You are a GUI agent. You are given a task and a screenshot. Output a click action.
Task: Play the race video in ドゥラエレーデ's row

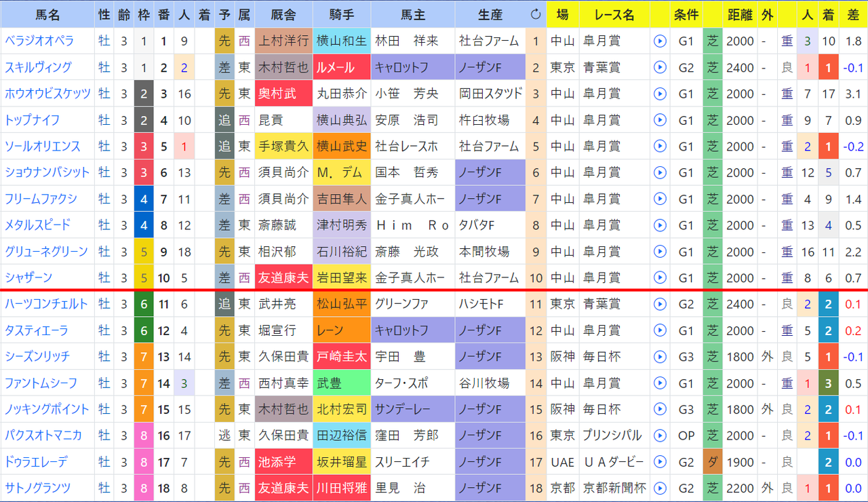tap(660, 461)
